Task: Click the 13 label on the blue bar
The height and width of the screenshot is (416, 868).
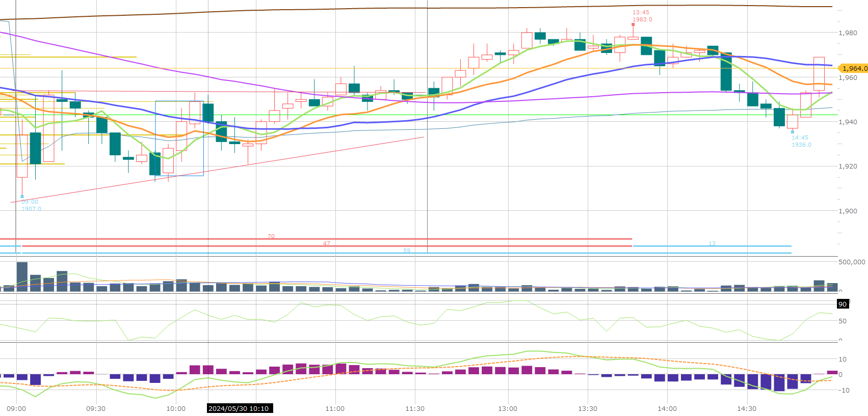Action: click(712, 243)
